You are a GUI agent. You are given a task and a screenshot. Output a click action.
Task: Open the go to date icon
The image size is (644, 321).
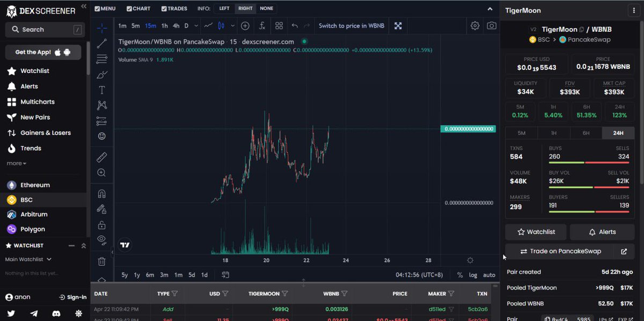(225, 275)
